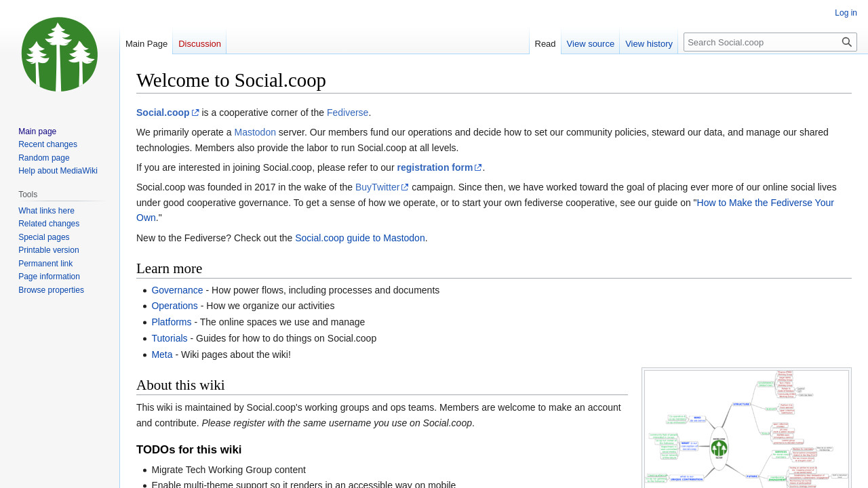This screenshot has width=868, height=488.
Task: Open the Recent changes sidebar link
Action: (47, 144)
